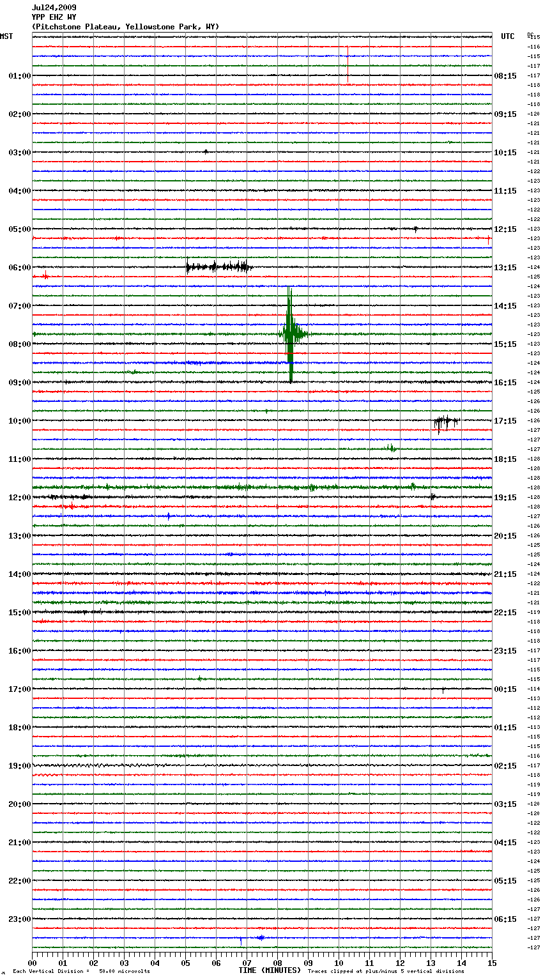Select the 08:00 MST time label
This screenshot has width=543, height=980.
(20, 344)
